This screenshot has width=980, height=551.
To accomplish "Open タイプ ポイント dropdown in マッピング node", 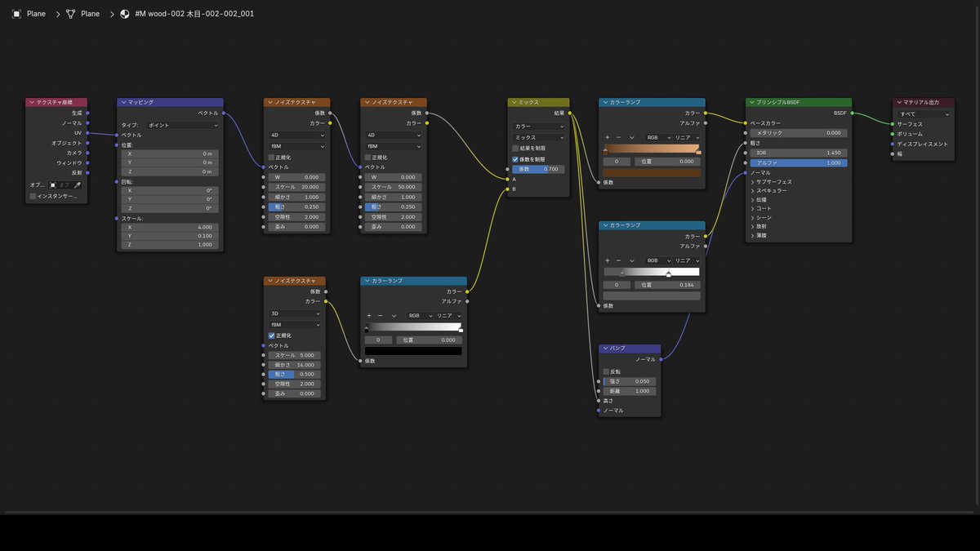I will (182, 126).
